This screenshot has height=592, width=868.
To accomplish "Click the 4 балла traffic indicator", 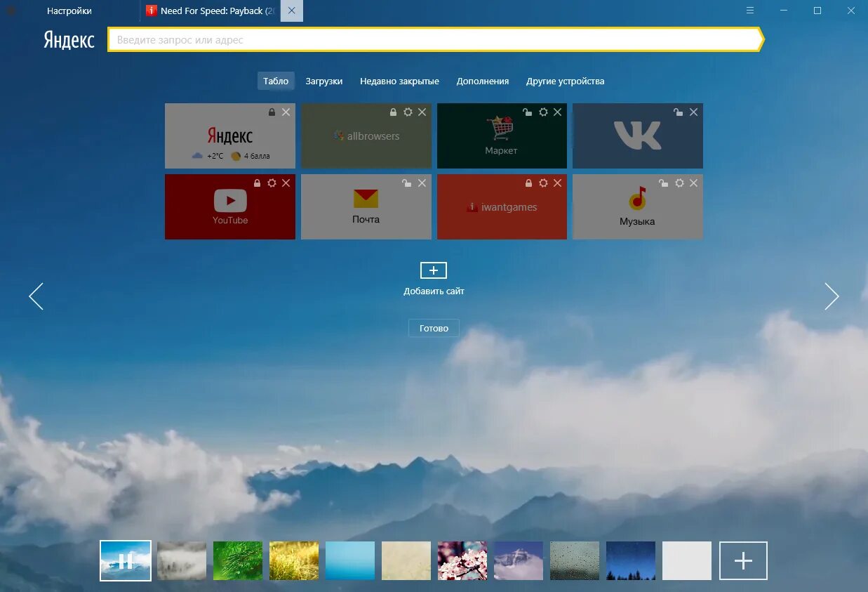I will pos(251,156).
